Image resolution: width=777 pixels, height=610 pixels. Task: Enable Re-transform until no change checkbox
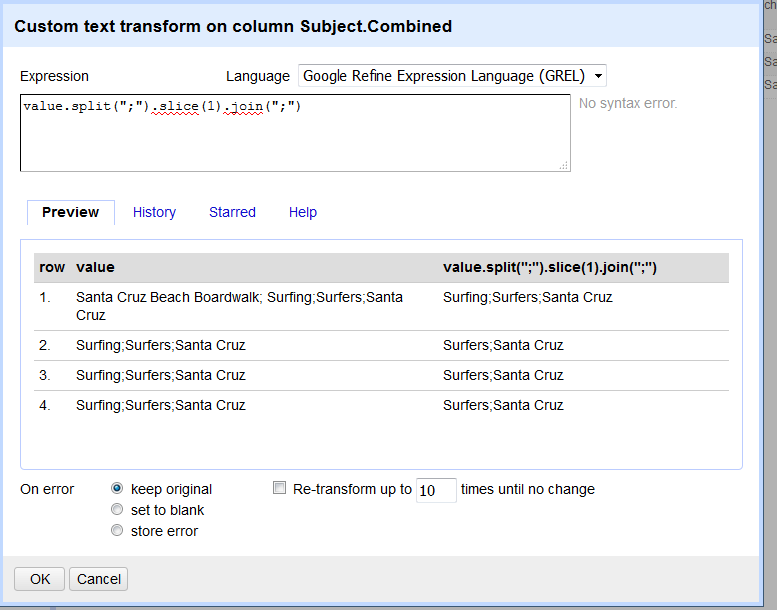(279, 488)
